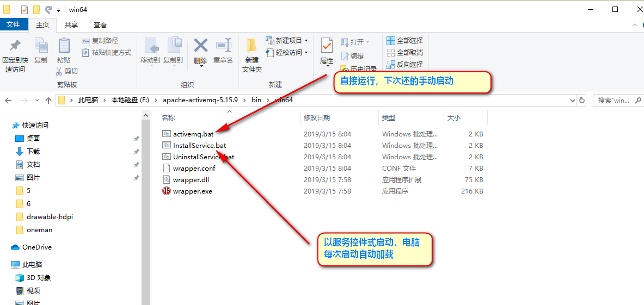The height and width of the screenshot is (305, 644).
Task: Click Quick access in navigation pane
Action: click(35, 125)
